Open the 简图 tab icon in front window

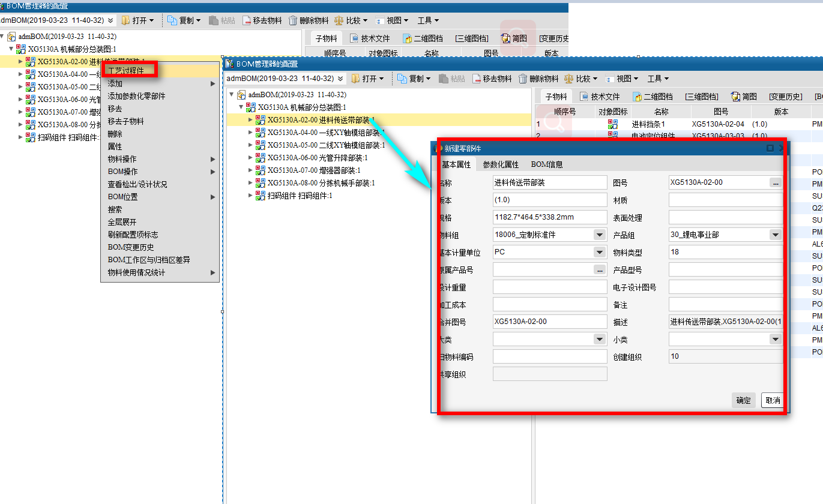[x=735, y=97]
